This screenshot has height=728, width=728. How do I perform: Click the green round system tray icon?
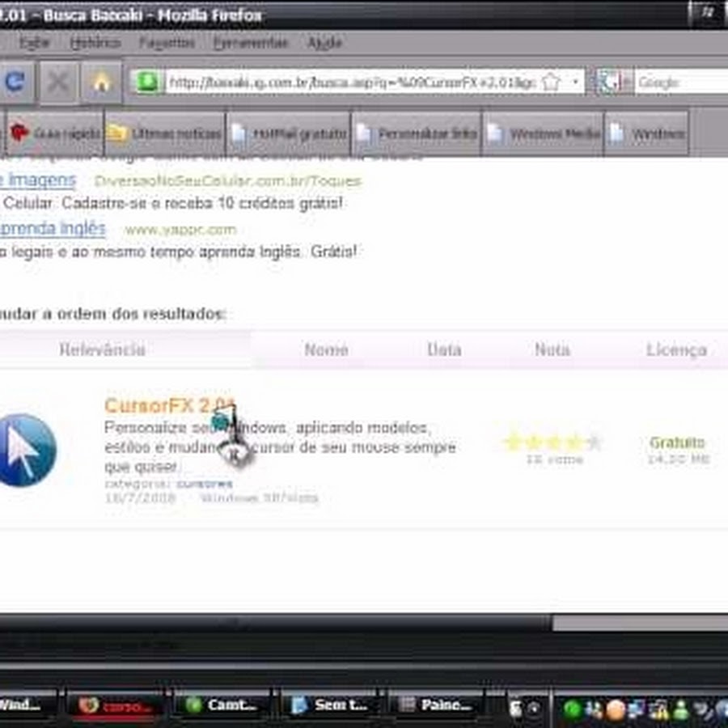click(x=572, y=709)
